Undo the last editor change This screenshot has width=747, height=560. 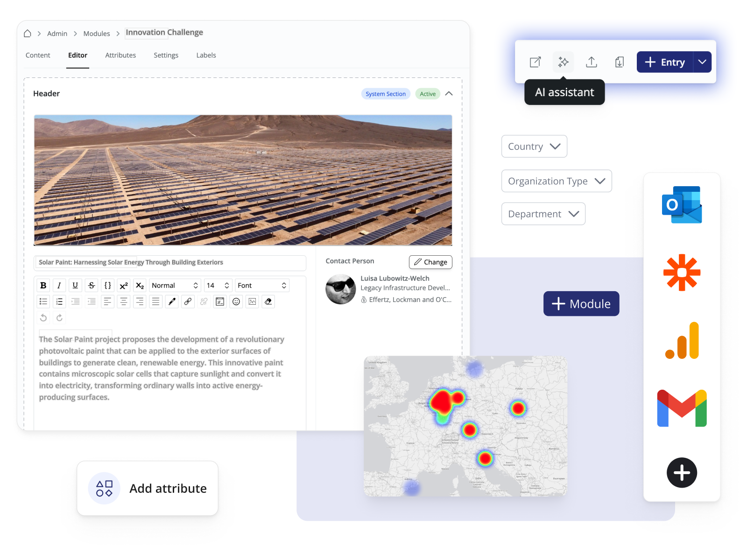(43, 318)
